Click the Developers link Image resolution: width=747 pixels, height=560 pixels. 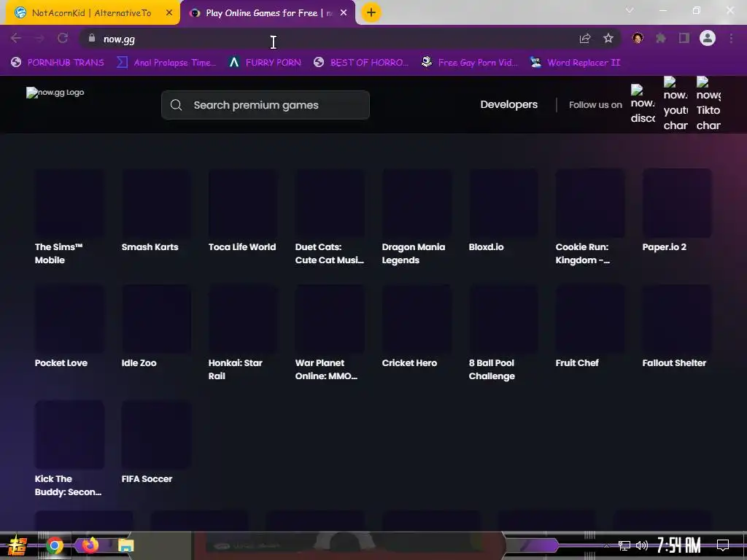(x=508, y=104)
